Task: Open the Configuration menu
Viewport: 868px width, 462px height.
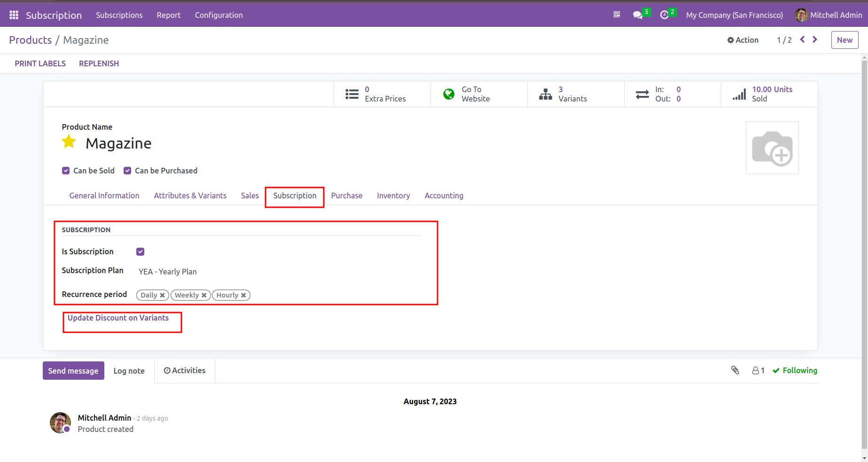Action: click(x=219, y=15)
